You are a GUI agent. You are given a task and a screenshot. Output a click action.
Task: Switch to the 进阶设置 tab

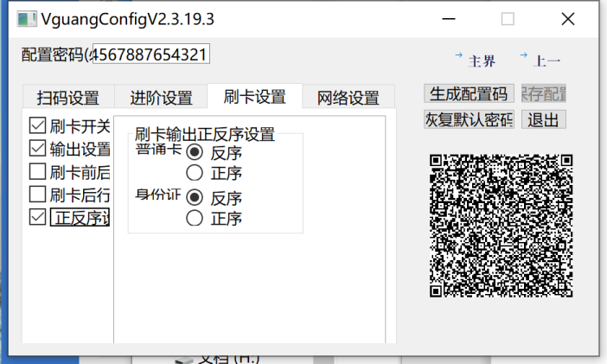click(161, 97)
